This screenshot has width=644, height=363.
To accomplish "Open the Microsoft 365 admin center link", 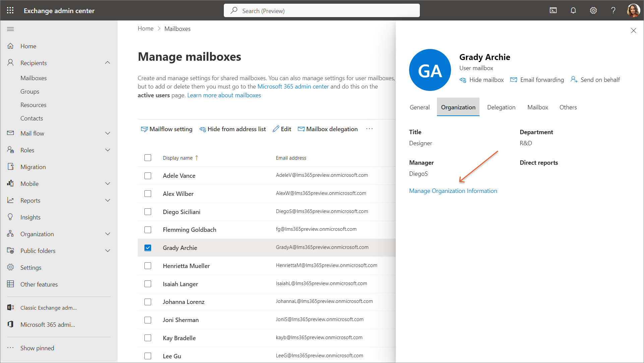I will point(293,87).
